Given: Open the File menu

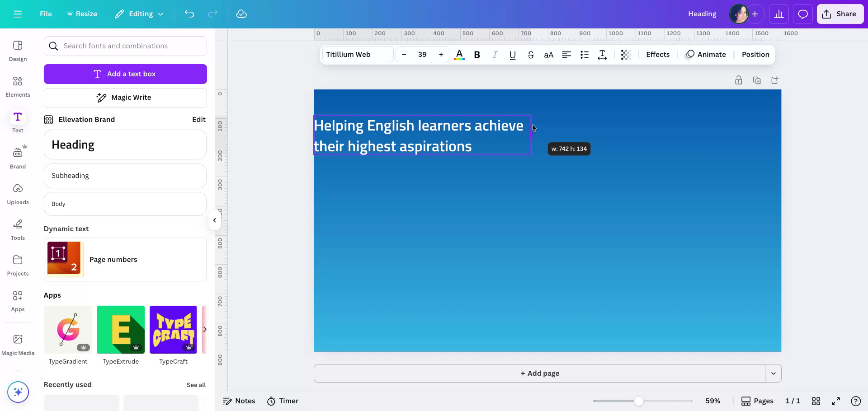Looking at the screenshot, I should (x=45, y=14).
